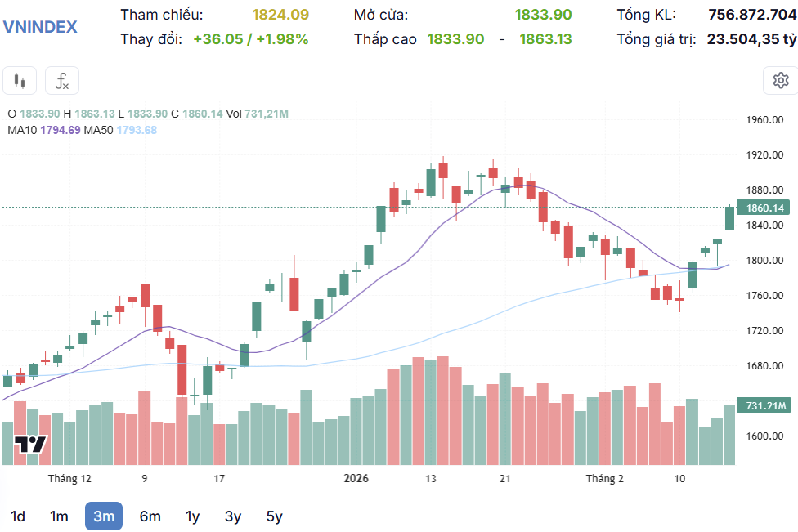Click the OHLC values legend row

tap(147, 114)
